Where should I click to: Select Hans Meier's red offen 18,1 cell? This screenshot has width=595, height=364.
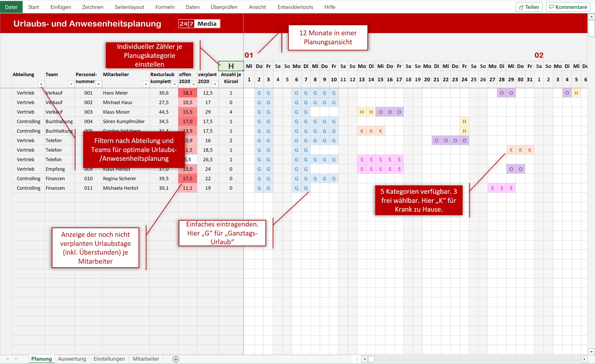tap(187, 93)
